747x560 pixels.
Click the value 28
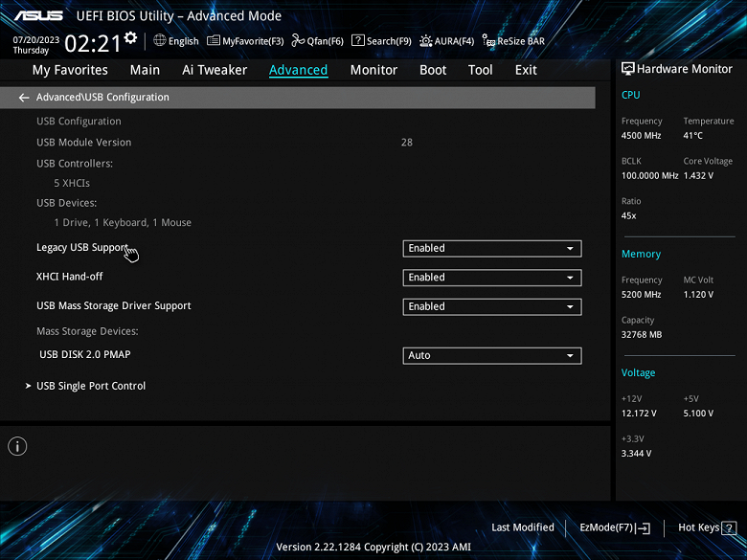click(407, 143)
